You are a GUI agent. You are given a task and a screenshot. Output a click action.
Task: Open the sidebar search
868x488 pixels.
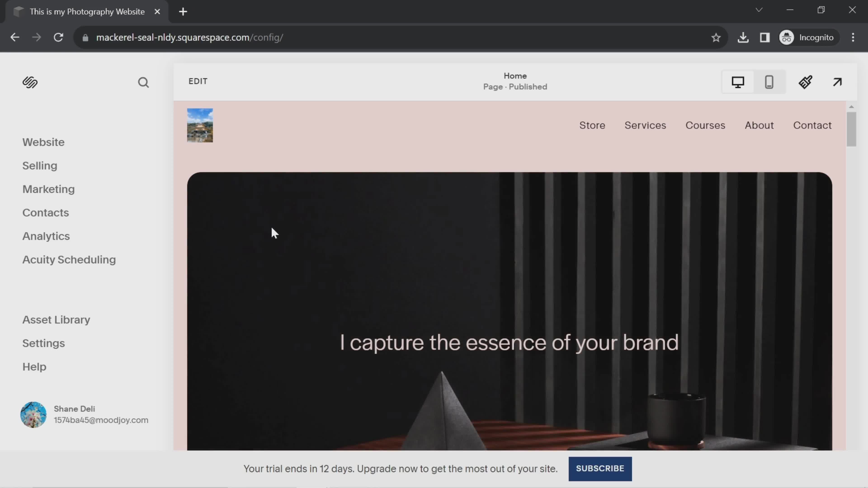pos(144,82)
